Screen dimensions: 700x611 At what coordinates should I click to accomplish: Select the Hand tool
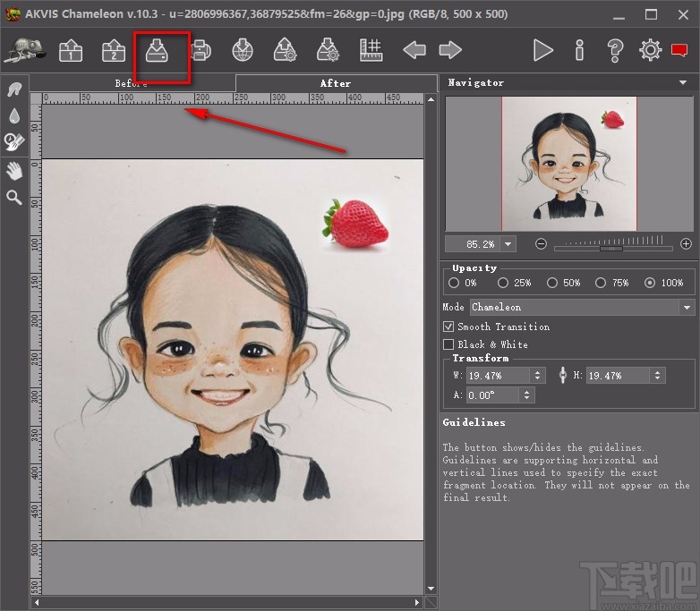tap(14, 171)
